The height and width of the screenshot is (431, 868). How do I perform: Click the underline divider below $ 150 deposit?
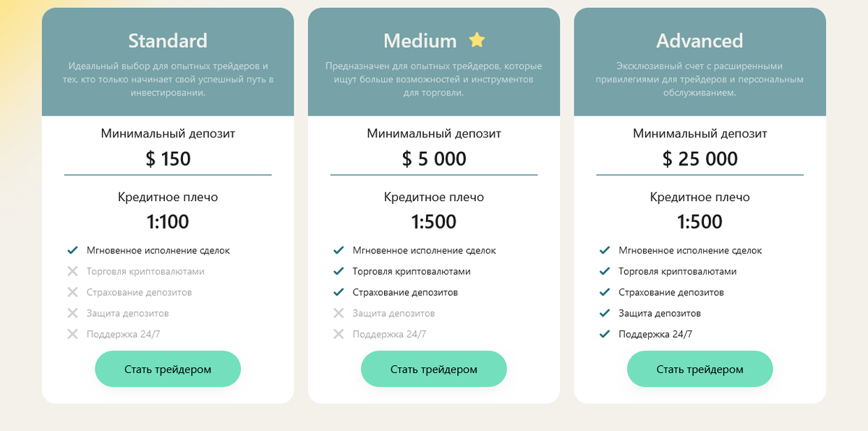pos(168,174)
